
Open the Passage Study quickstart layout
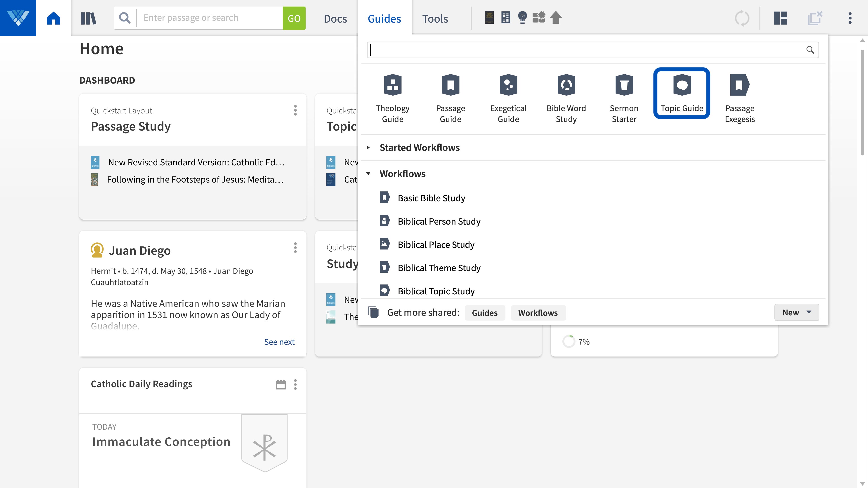tap(131, 126)
